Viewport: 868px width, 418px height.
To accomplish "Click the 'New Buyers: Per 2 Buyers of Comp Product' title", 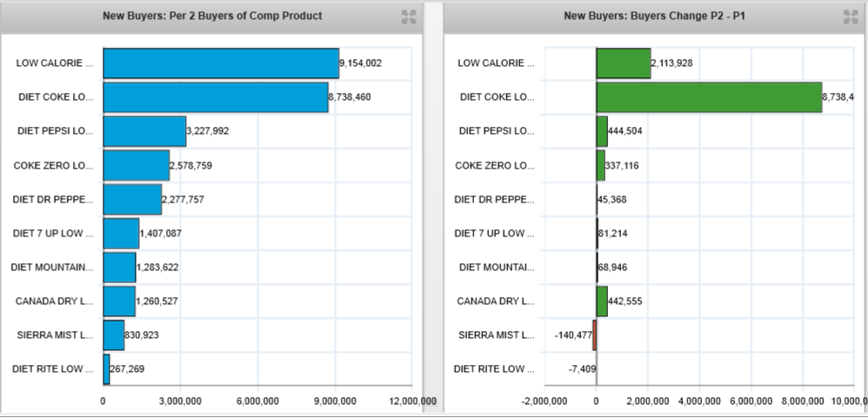I will (x=212, y=17).
